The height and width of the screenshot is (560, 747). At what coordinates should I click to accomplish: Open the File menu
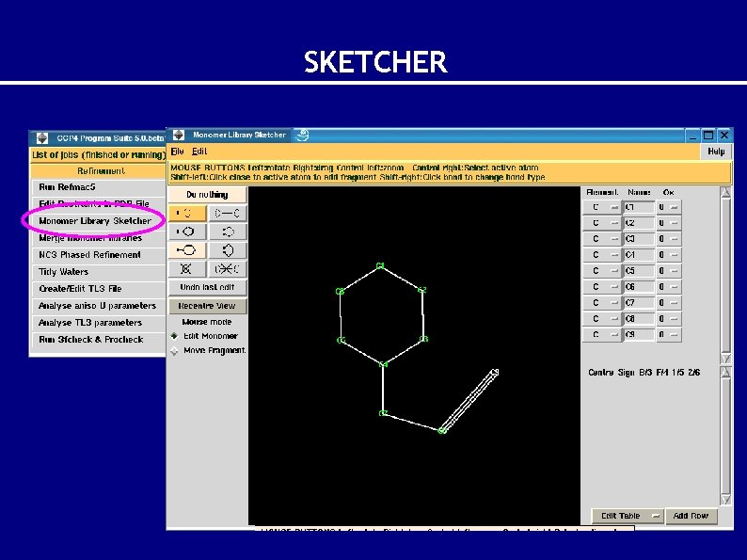tap(177, 152)
